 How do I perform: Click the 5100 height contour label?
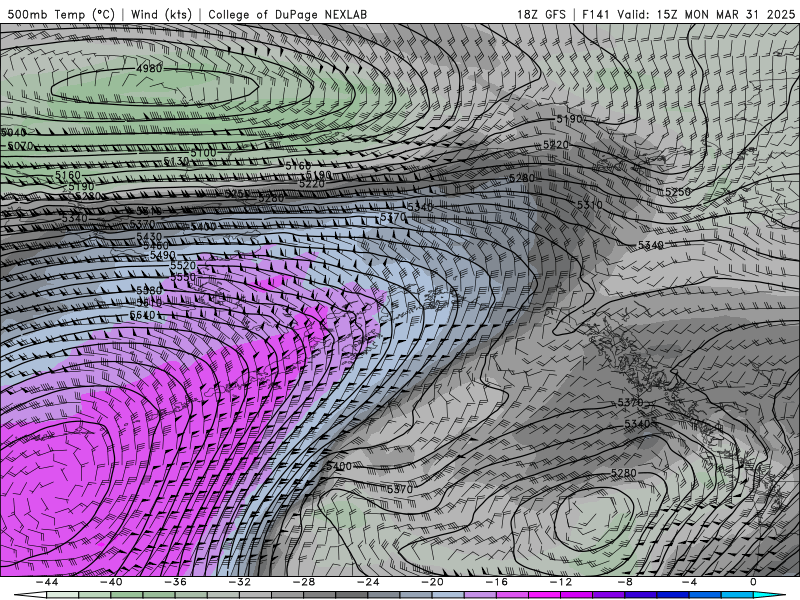pyautogui.click(x=203, y=153)
